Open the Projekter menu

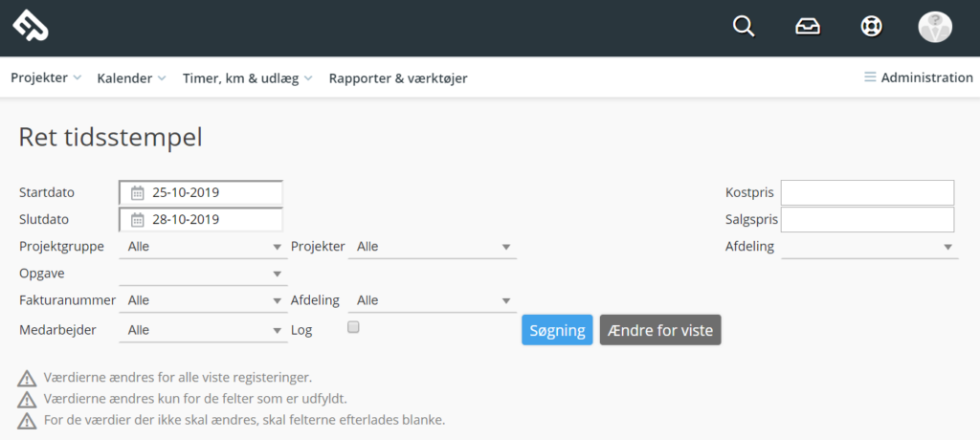click(x=46, y=78)
